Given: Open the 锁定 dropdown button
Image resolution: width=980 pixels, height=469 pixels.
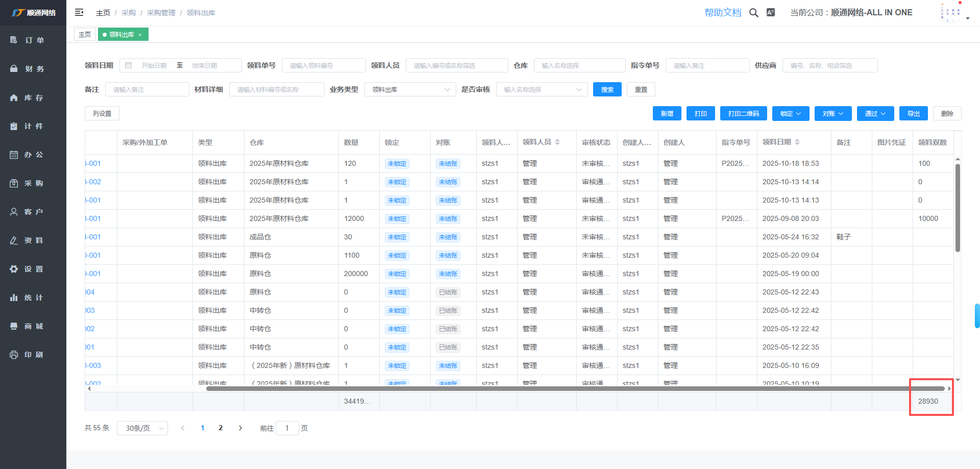Looking at the screenshot, I should coord(790,114).
